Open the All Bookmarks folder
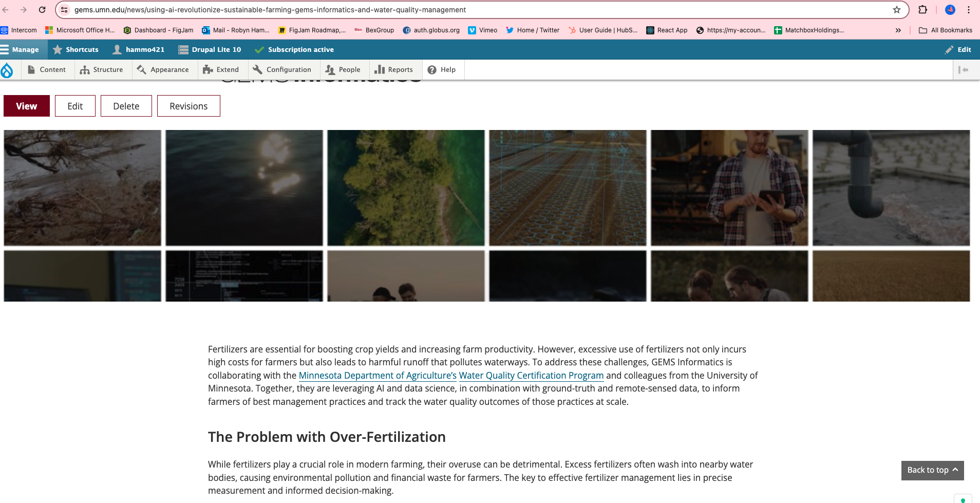This screenshot has height=503, width=980. pos(946,30)
